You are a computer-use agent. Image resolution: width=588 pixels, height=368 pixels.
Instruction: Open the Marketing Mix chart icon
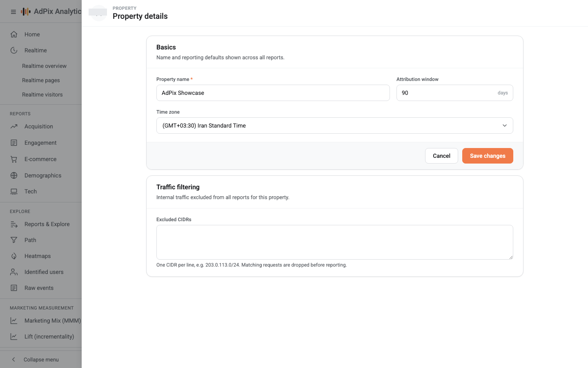click(14, 321)
